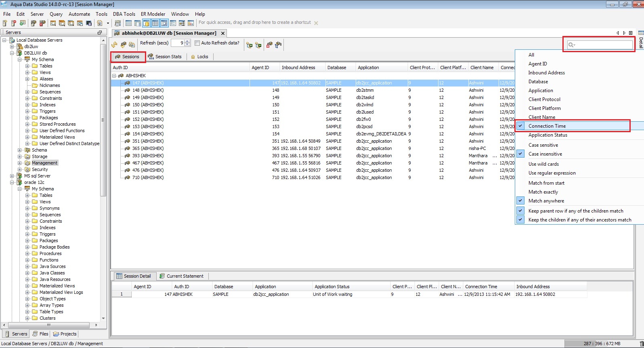
Task: Click the scroll tabs right arrow
Action: (x=624, y=33)
